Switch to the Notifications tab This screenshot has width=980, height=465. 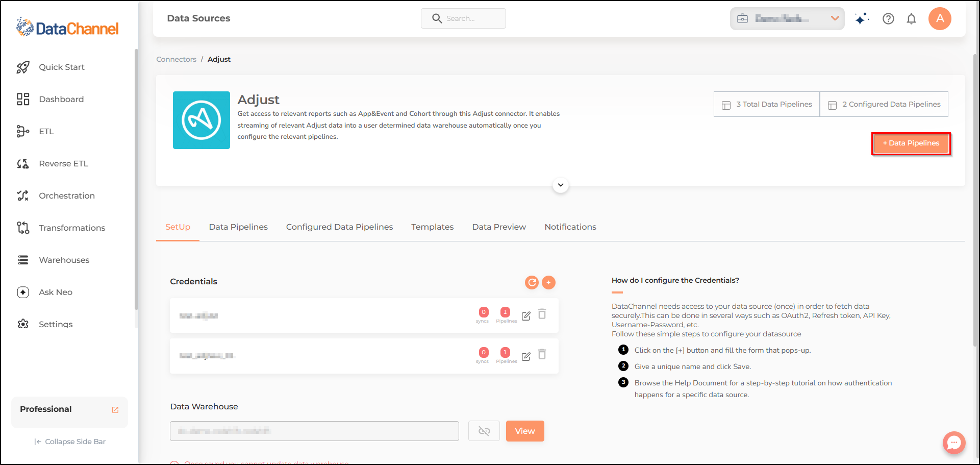point(570,227)
